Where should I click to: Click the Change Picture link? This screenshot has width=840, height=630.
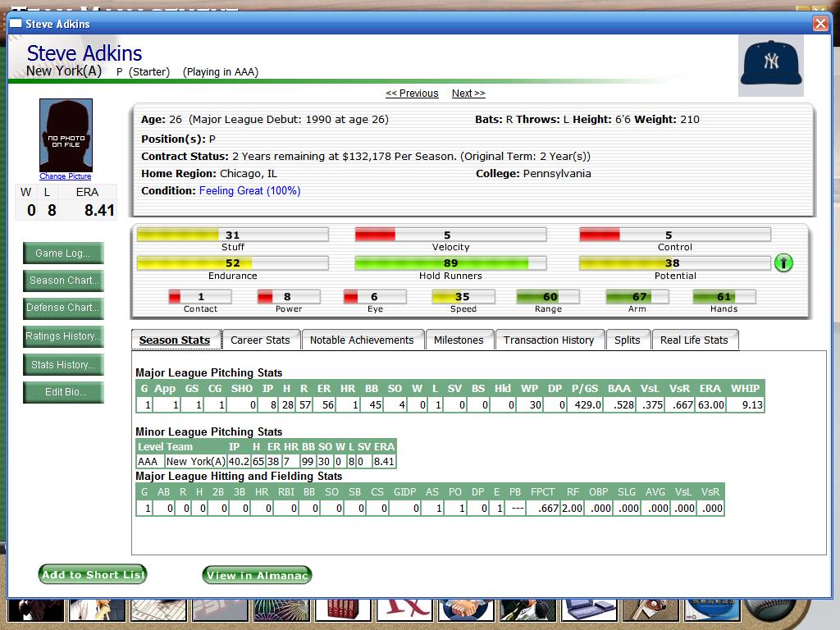(66, 176)
